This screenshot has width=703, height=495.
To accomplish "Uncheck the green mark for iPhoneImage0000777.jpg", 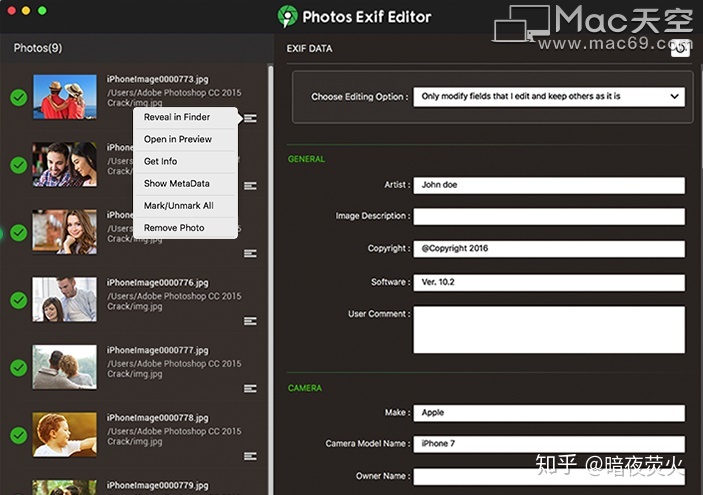I will coord(19,368).
